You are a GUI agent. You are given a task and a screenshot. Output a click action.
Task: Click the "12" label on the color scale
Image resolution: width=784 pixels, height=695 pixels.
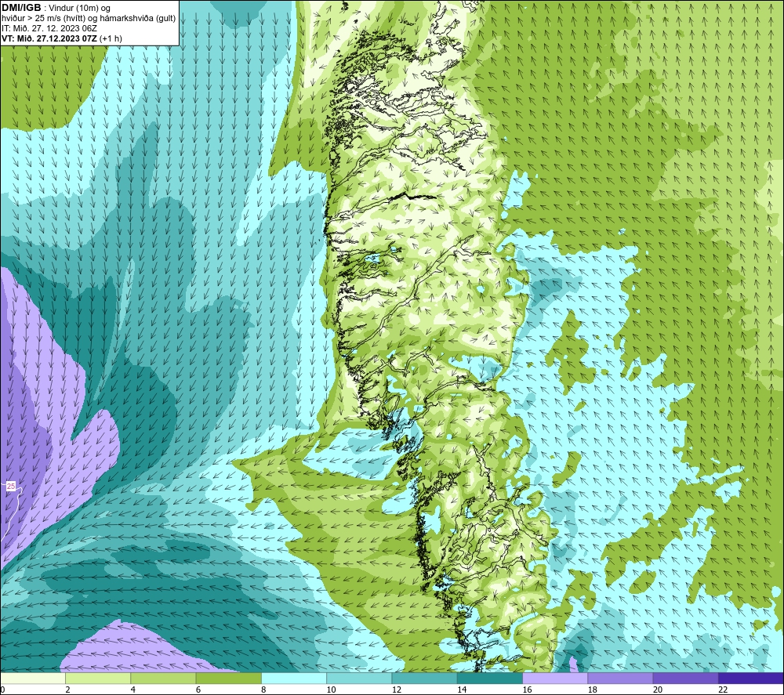tap(397, 690)
